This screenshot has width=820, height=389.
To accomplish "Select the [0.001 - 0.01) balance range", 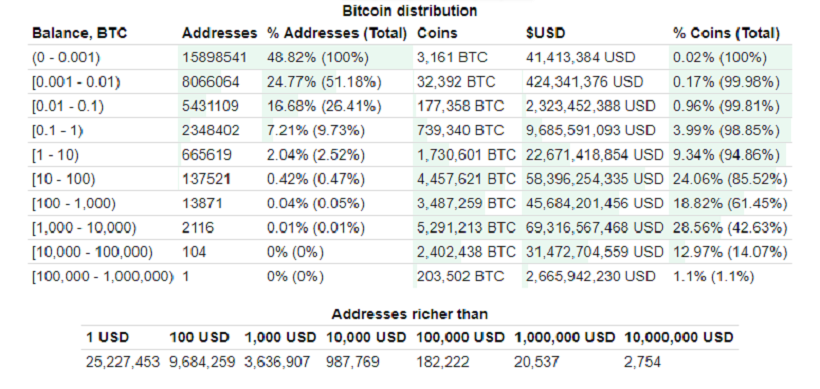I will [x=76, y=82].
